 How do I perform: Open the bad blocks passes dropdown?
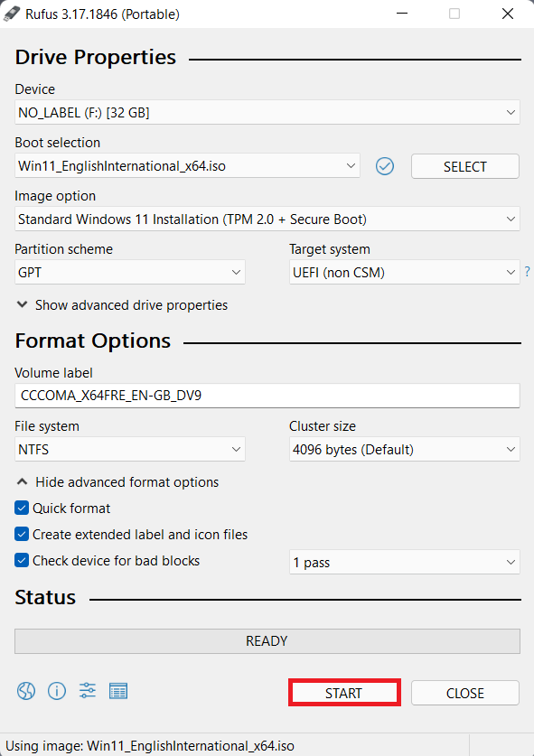pyautogui.click(x=404, y=562)
